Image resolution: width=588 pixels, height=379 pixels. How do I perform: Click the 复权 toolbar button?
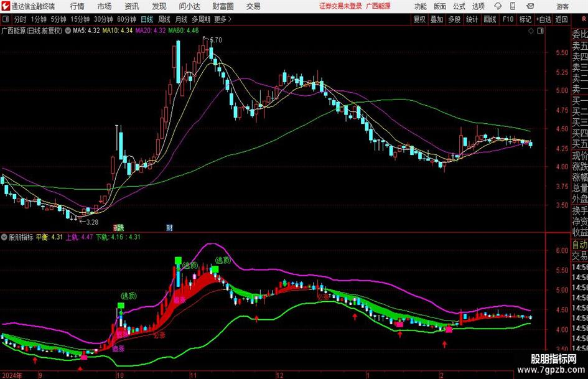[x=419, y=19]
